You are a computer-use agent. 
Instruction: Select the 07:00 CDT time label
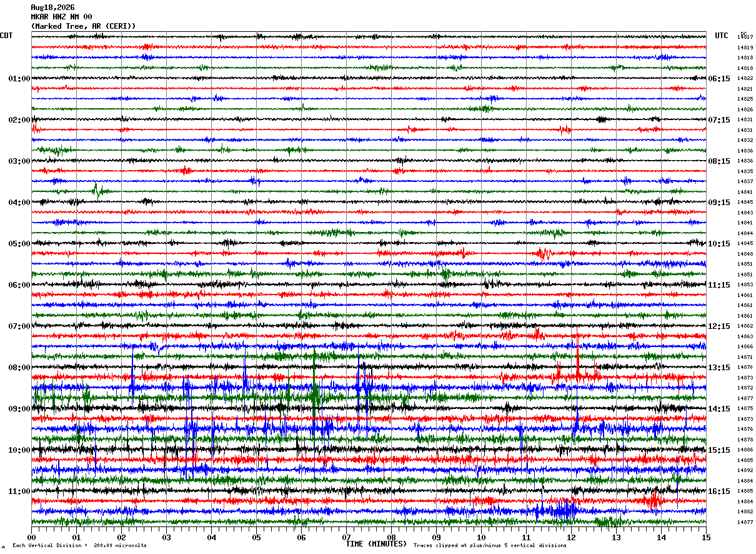(19, 326)
